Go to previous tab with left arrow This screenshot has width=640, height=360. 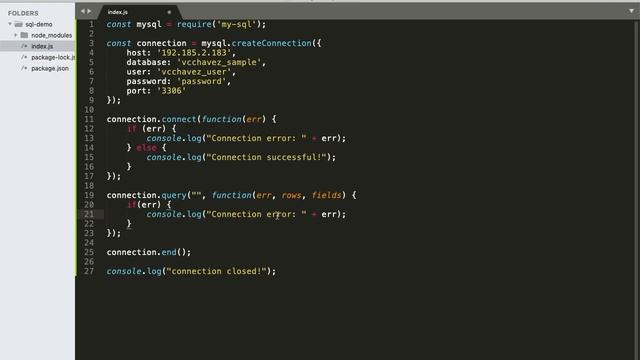83,11
